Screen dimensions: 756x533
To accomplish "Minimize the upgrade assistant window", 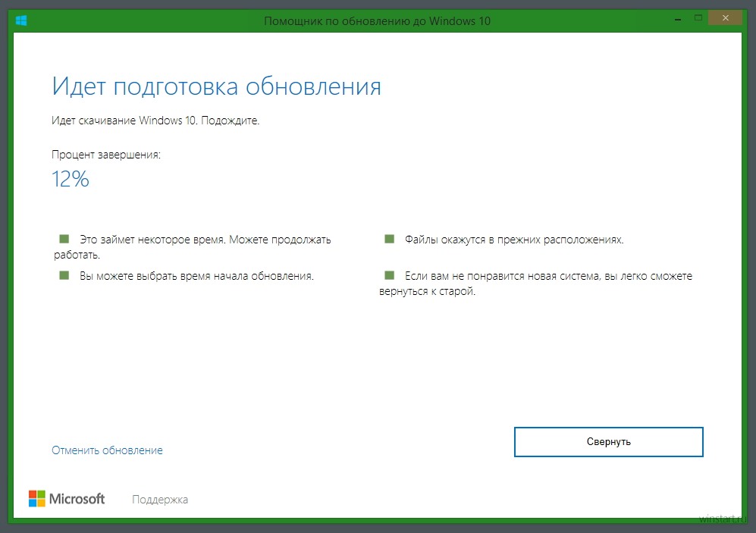I will pos(678,18).
